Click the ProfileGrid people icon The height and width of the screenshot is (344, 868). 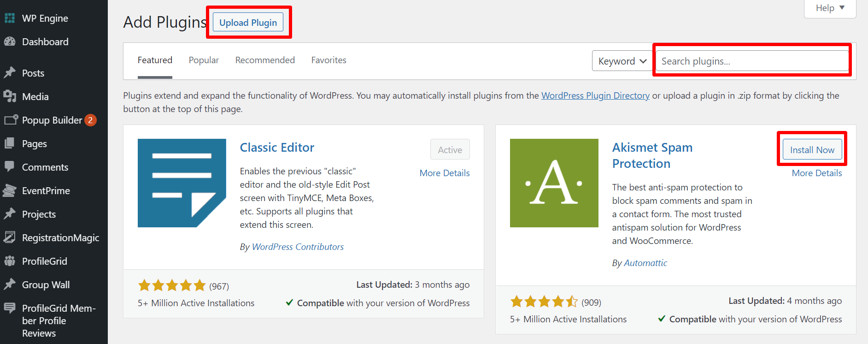[10, 261]
